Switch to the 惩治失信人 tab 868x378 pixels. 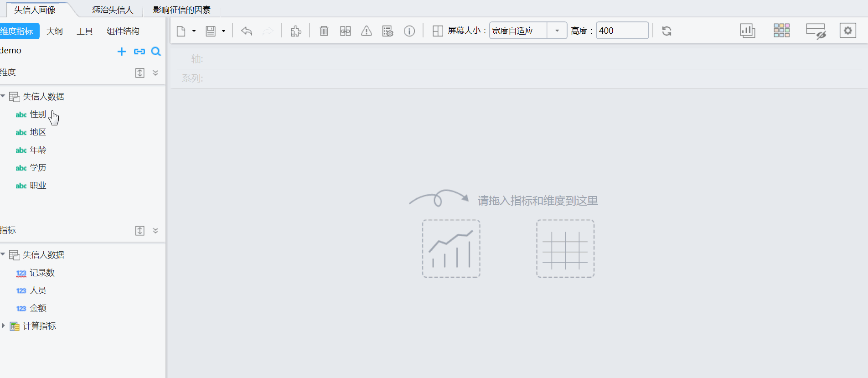point(113,10)
